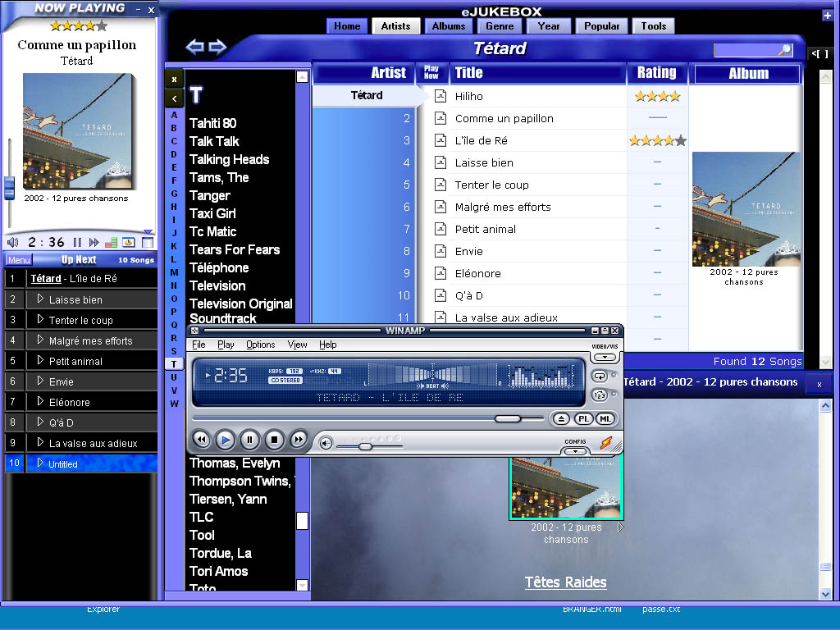This screenshot has height=630, width=840.
Task: Click the plus icon at top right
Action: click(x=827, y=16)
